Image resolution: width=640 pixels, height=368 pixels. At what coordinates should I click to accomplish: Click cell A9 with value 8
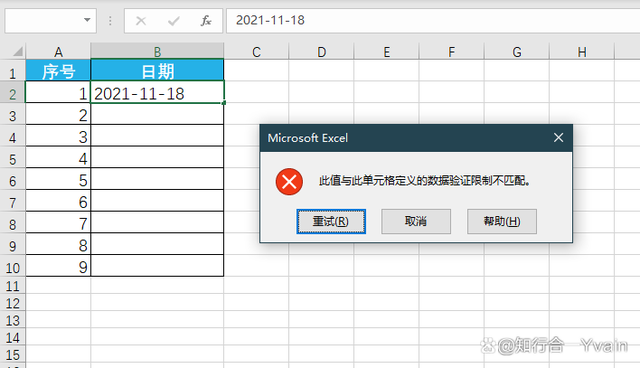58,244
